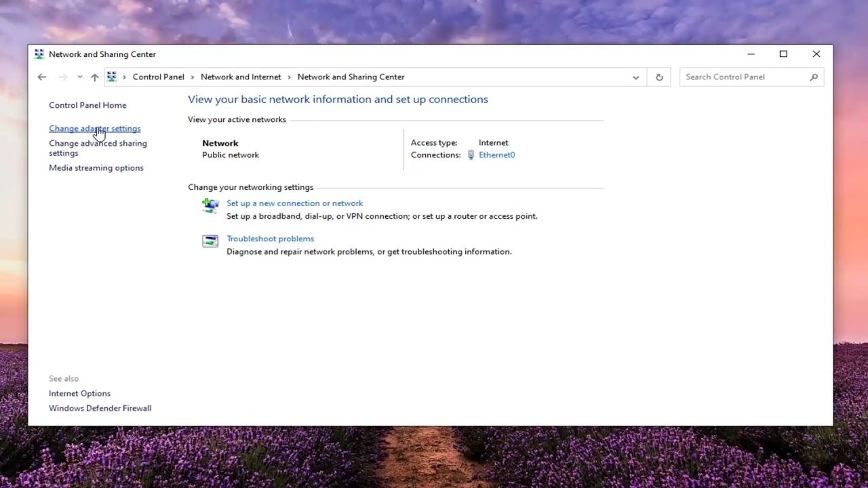Image resolution: width=868 pixels, height=488 pixels.
Task: Select Network and Sharing Center breadcrumb
Action: point(351,77)
